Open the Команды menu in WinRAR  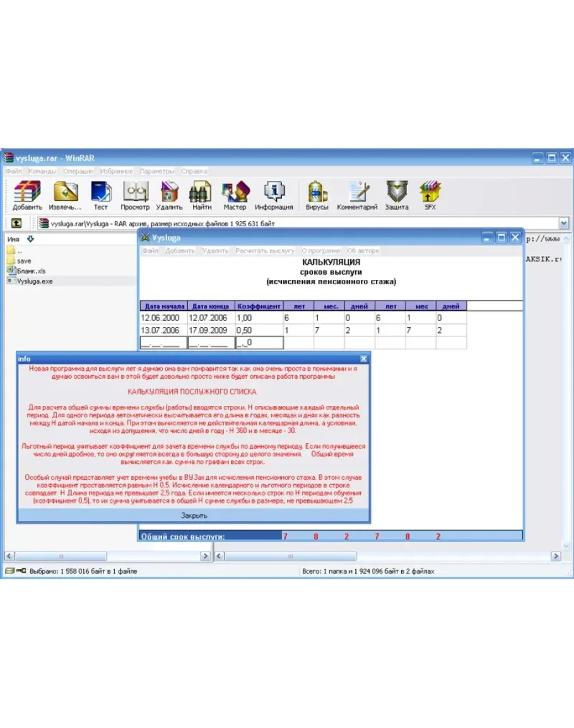(43, 171)
